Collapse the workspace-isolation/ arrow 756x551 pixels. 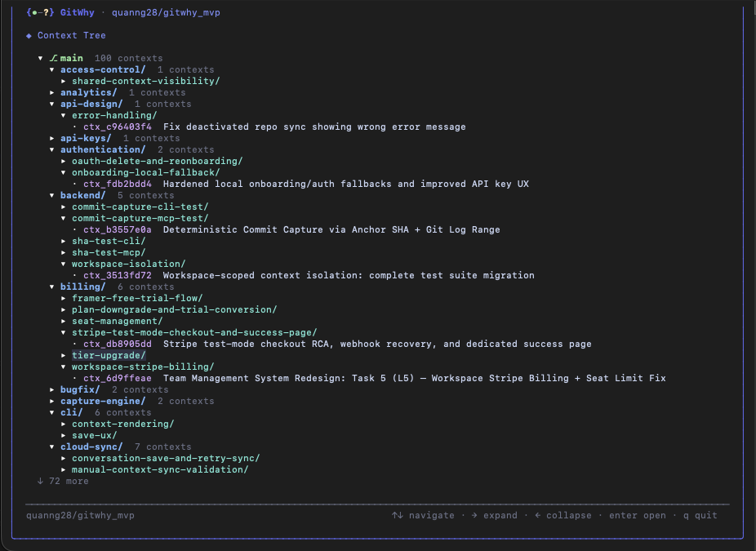pos(64,264)
